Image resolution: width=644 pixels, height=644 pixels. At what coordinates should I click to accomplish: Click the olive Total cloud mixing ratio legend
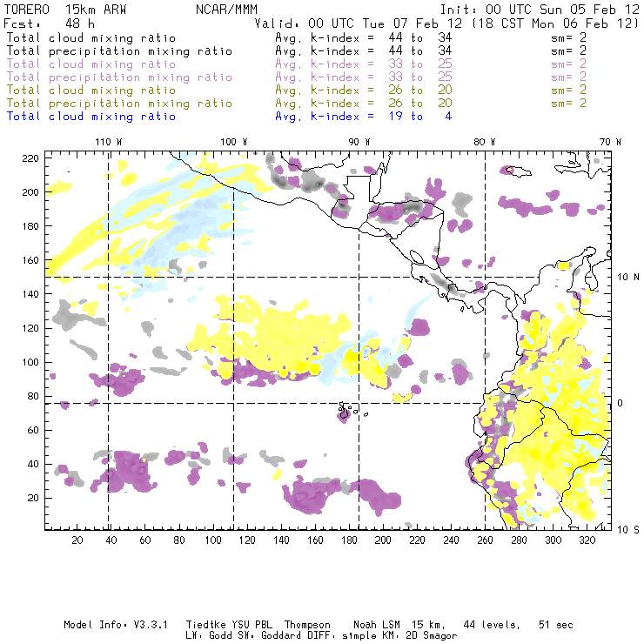tap(91, 91)
